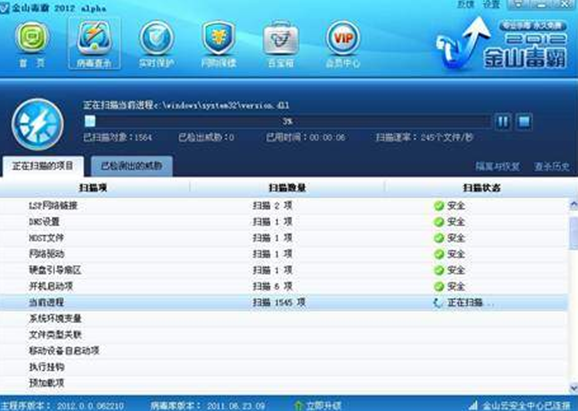Click the green check icon for 开机启动项

pos(439,286)
